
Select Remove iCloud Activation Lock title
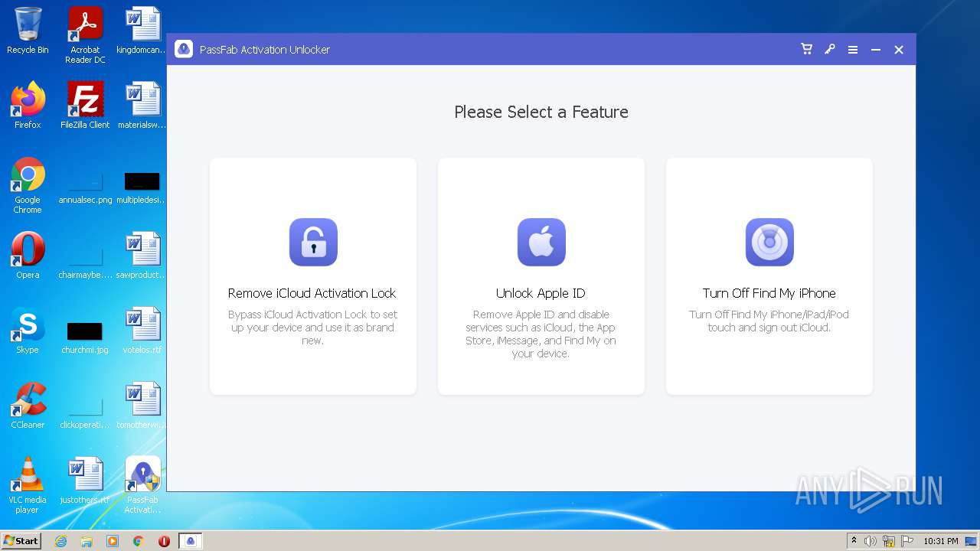(x=312, y=293)
